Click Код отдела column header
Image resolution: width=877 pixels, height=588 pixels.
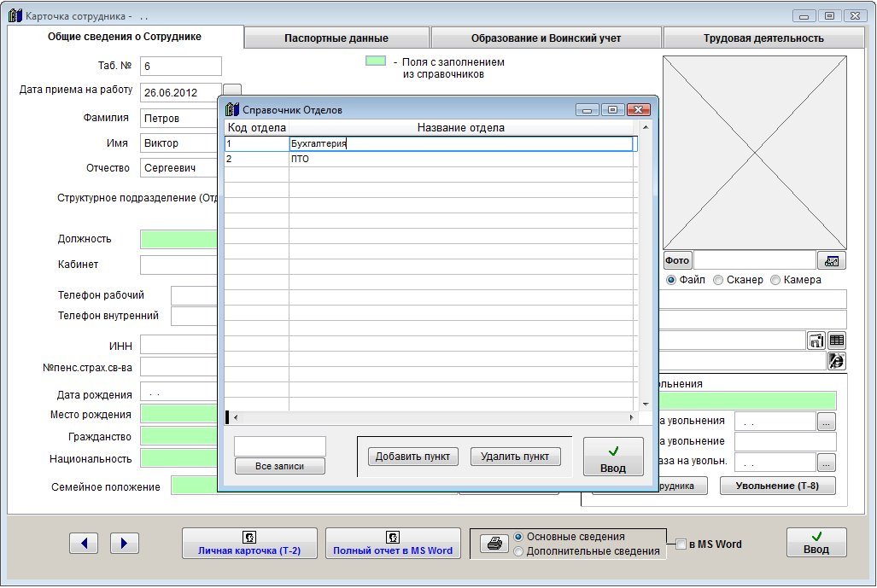point(257,128)
